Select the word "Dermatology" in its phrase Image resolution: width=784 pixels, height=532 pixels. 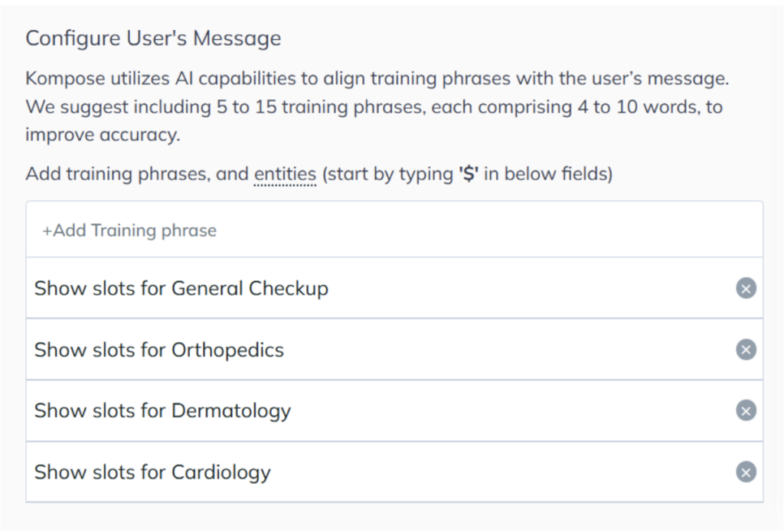(x=230, y=411)
